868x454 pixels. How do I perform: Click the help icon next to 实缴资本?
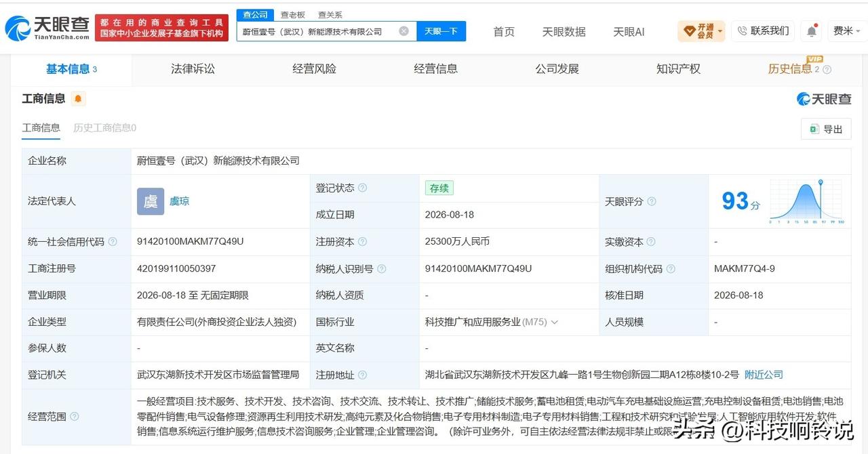(x=651, y=242)
